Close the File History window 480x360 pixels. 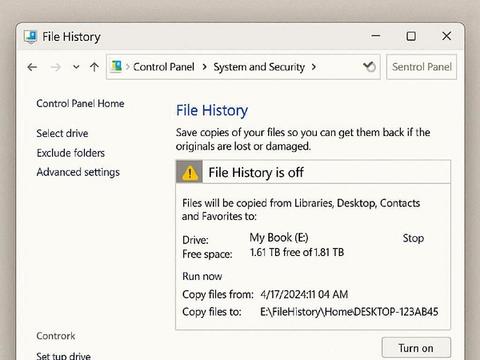click(x=447, y=36)
